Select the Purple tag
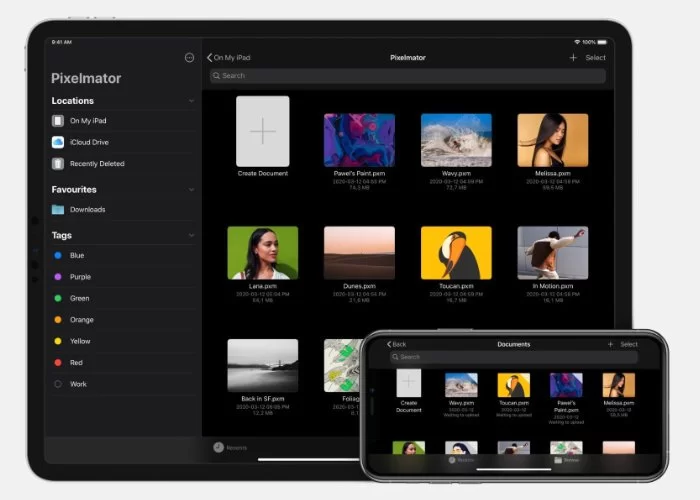This screenshot has width=700, height=500. (x=123, y=277)
